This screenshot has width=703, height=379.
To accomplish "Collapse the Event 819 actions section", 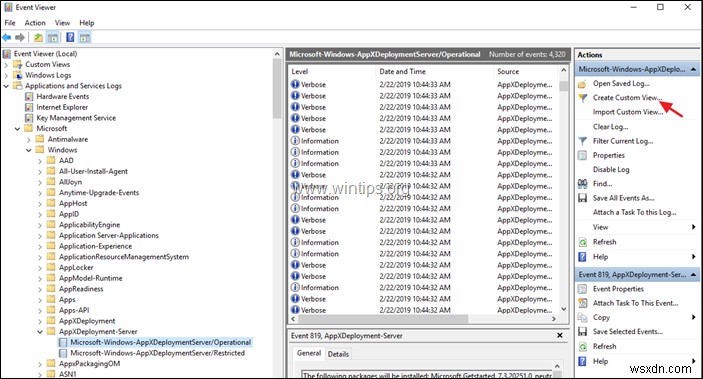I will 694,274.
